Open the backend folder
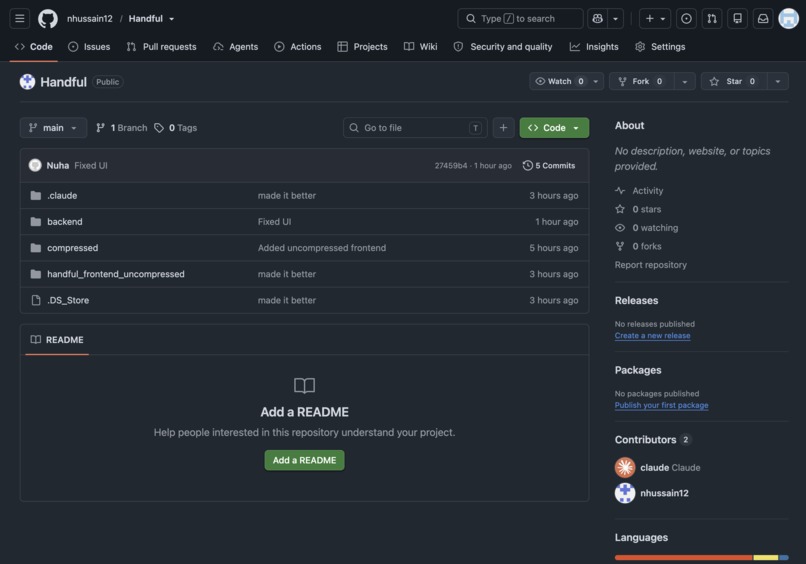The image size is (806, 564). [x=65, y=222]
